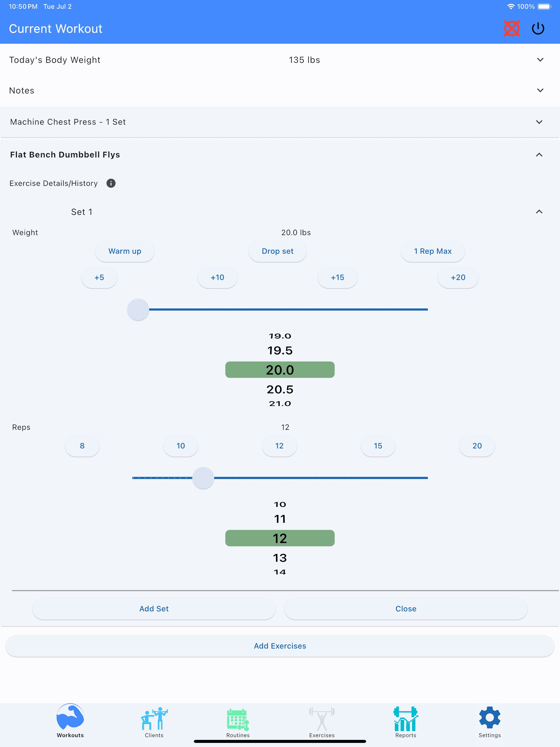The image size is (560, 747).
Task: Go to Exercises weightlifter icon
Action: (322, 719)
